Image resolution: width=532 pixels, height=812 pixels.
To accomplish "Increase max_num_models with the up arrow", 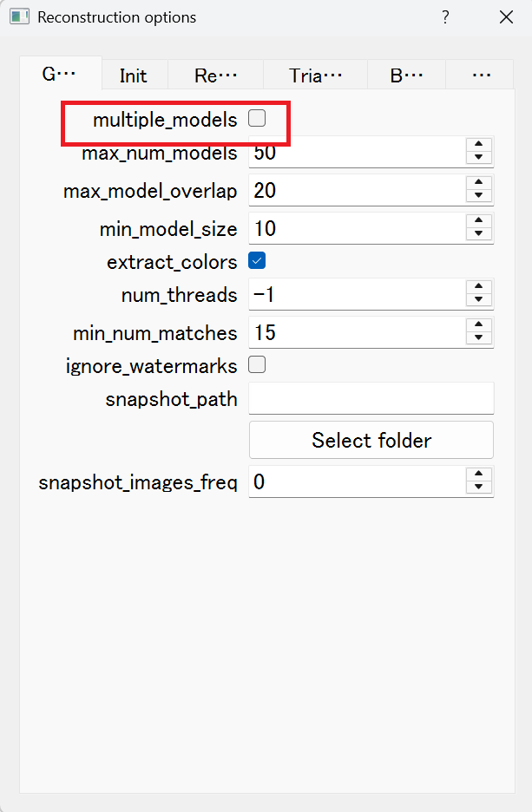I will 479,145.
